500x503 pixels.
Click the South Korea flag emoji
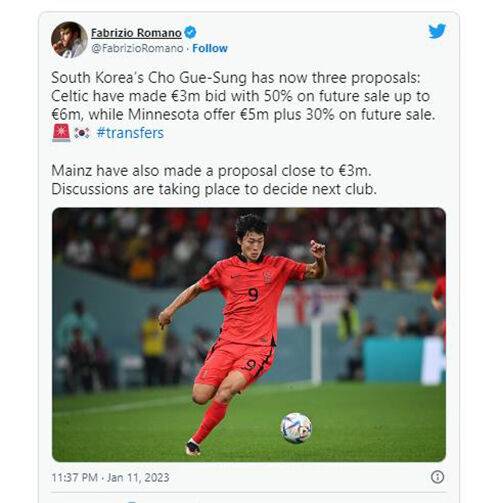[82, 133]
